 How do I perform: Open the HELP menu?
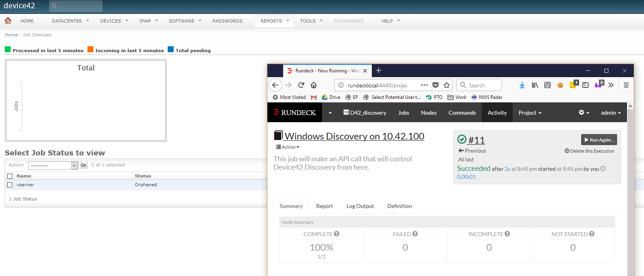point(390,21)
